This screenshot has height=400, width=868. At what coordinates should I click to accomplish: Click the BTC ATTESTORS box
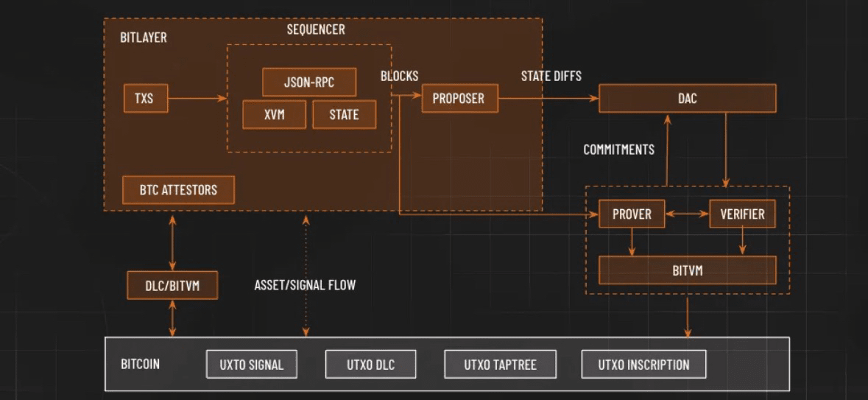click(x=178, y=190)
